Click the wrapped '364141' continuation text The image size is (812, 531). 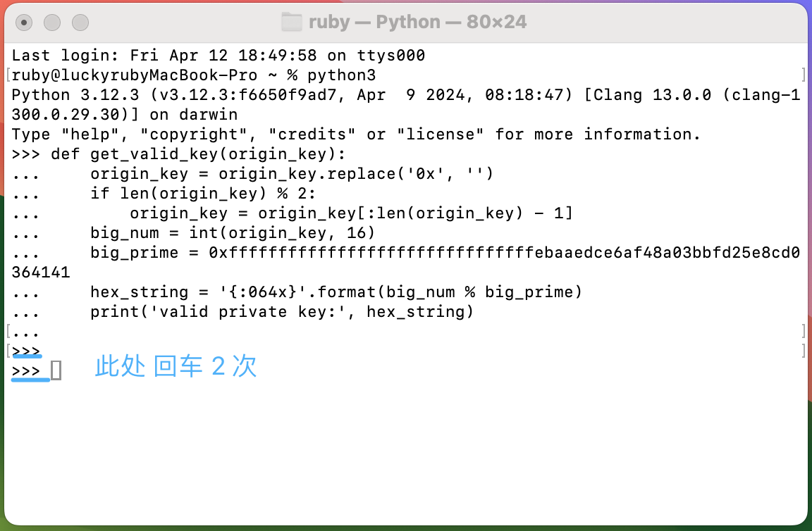point(41,272)
